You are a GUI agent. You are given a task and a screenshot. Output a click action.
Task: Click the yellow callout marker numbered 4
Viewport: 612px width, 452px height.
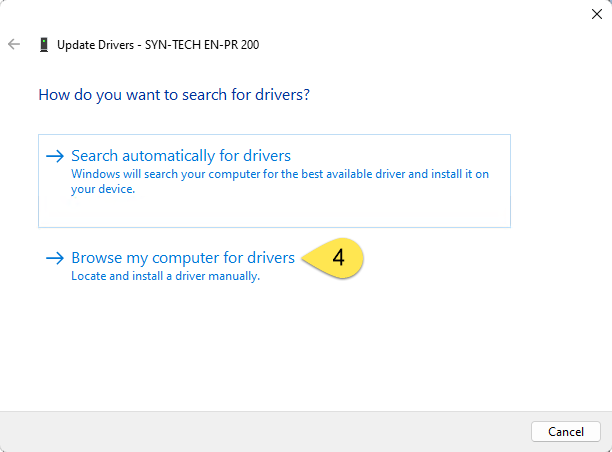pos(339,257)
